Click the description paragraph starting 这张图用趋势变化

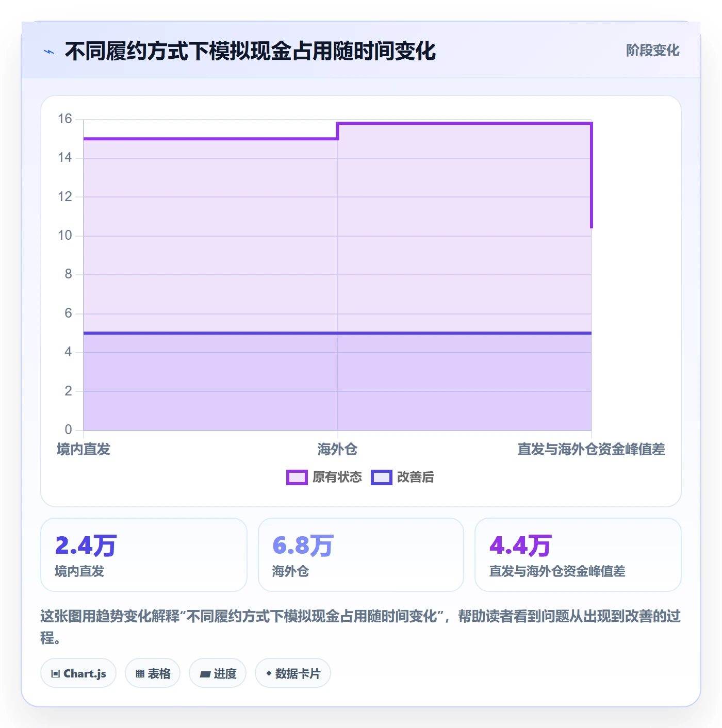pyautogui.click(x=360, y=627)
